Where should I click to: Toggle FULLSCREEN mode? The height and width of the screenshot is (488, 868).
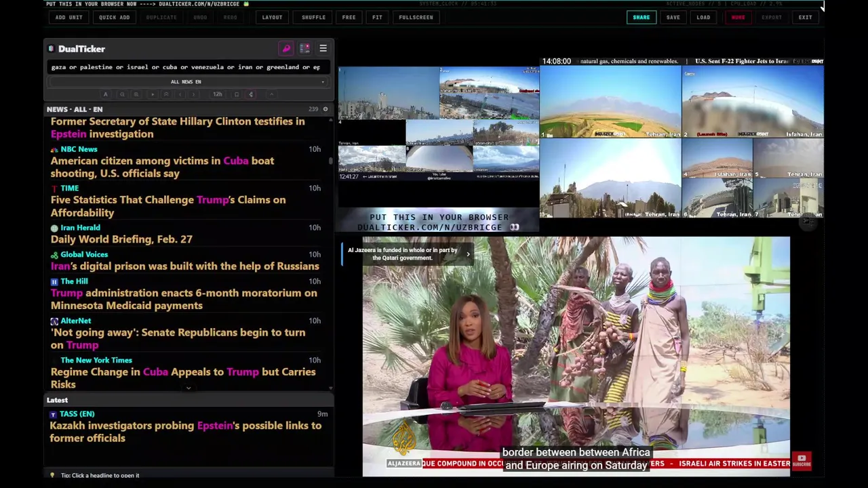[416, 18]
